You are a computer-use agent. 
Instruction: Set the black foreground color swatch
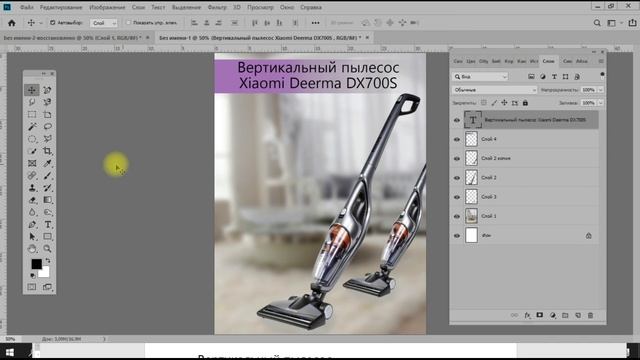pyautogui.click(x=36, y=264)
